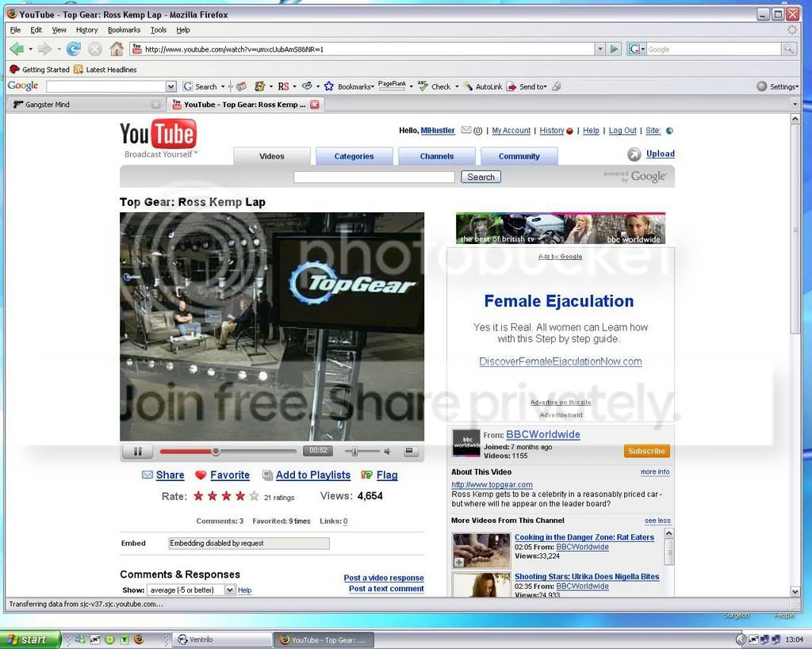Rate the video with the fifth star
812x649 pixels.
coord(254,496)
